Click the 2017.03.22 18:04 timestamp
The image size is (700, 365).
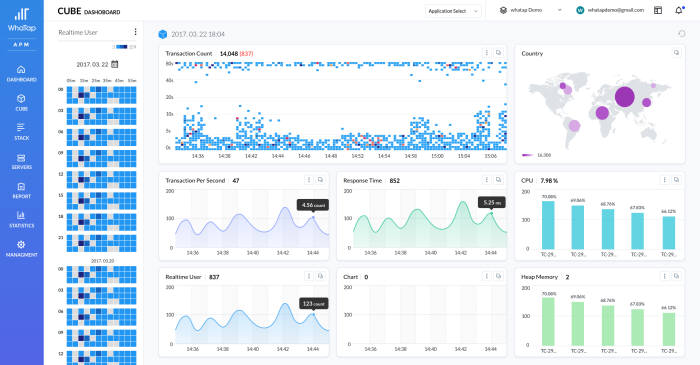pyautogui.click(x=198, y=34)
